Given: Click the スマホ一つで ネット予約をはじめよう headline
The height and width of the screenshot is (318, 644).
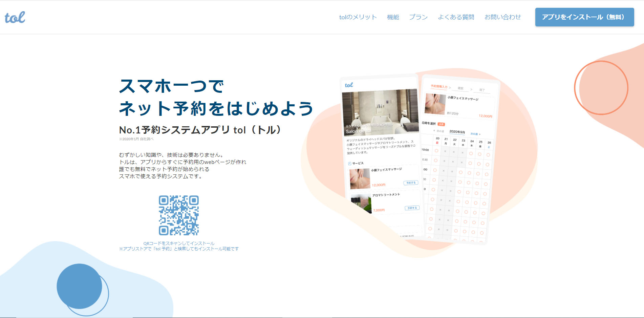Looking at the screenshot, I should click(x=216, y=97).
